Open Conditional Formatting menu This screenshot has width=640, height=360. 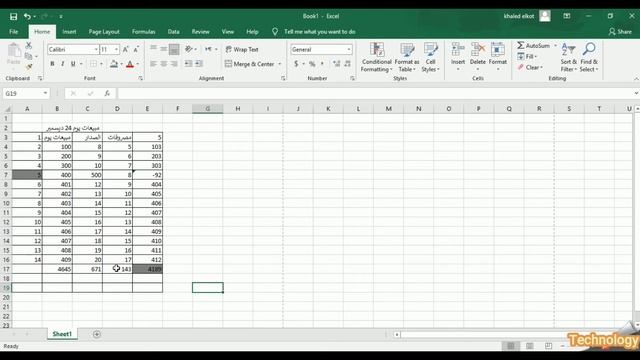coord(376,57)
